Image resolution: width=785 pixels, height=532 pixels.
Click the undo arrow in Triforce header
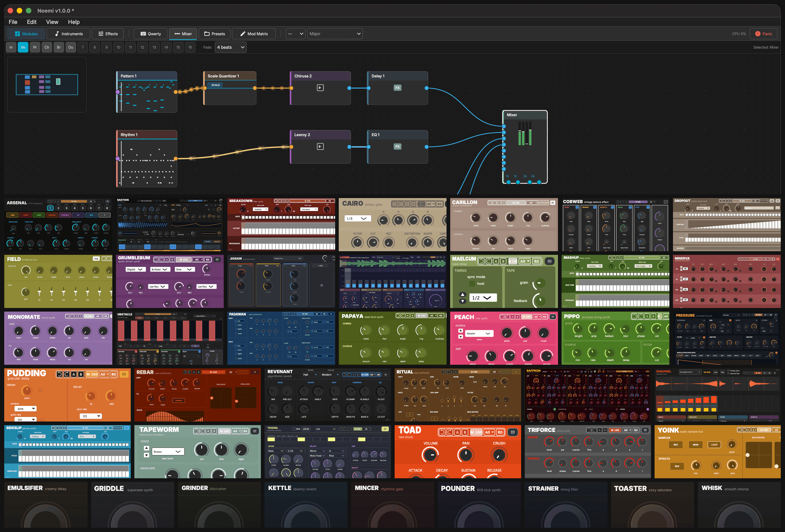point(589,430)
